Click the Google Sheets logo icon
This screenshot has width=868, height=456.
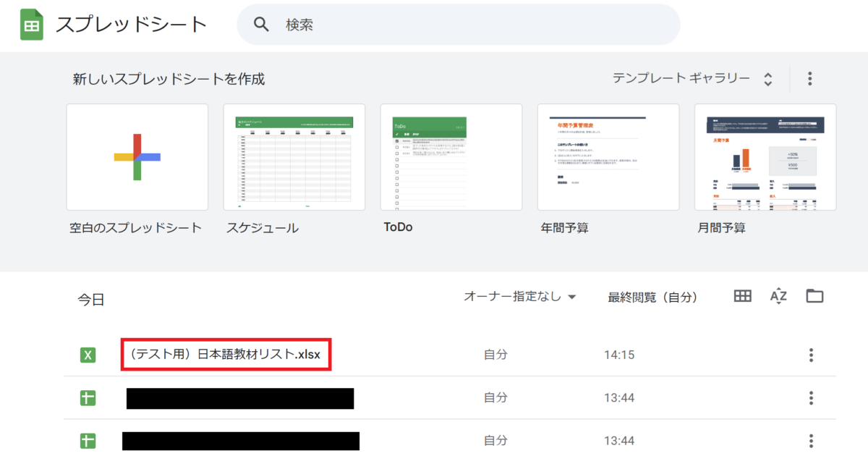point(32,25)
